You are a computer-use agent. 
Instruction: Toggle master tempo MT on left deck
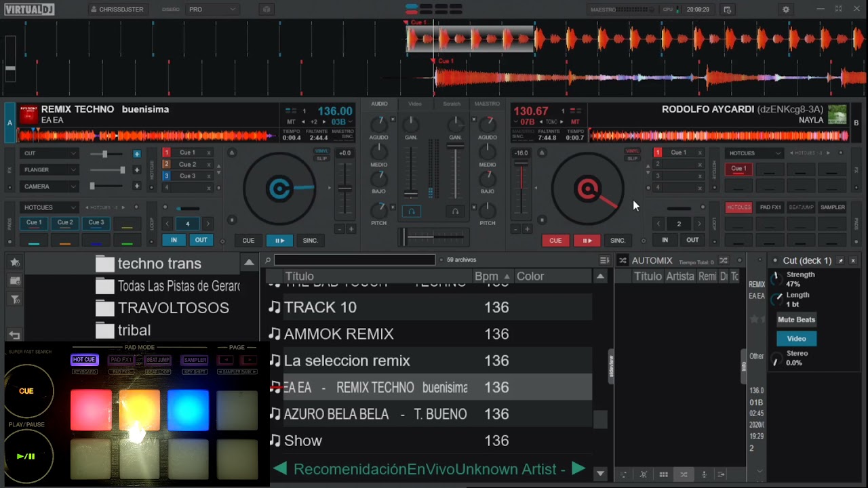291,121
